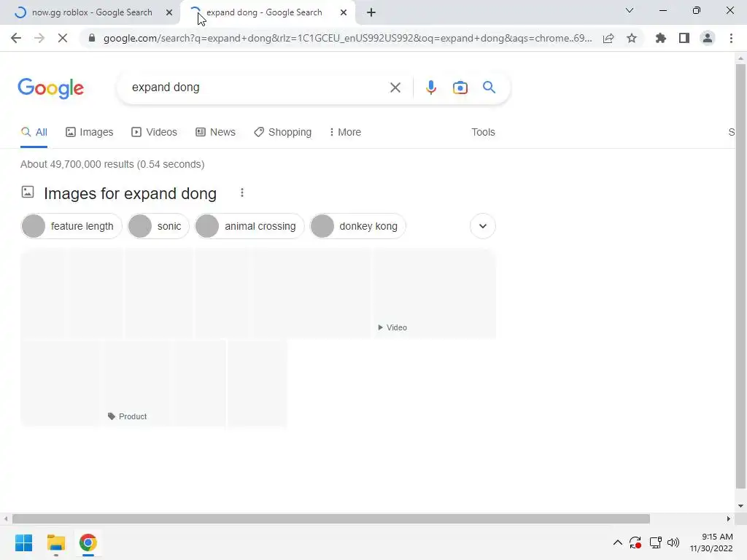The width and height of the screenshot is (747, 560).
Task: View site information lock icon
Action: 92,38
